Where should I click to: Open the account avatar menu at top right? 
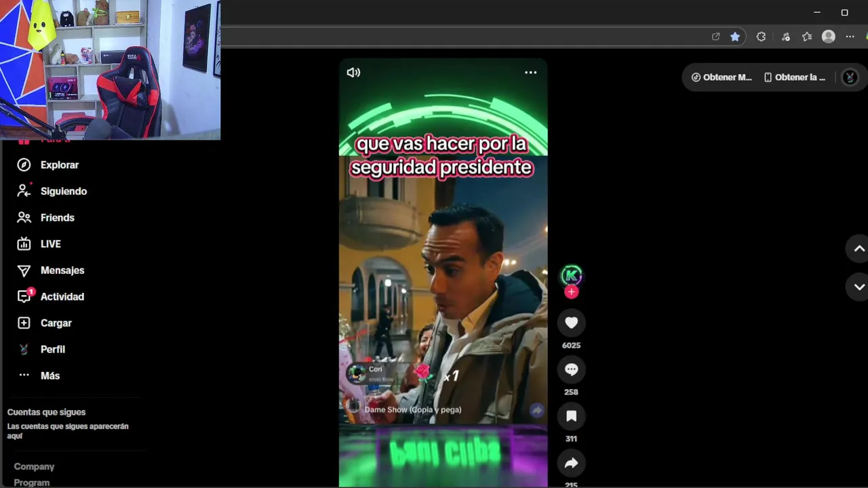tap(850, 77)
